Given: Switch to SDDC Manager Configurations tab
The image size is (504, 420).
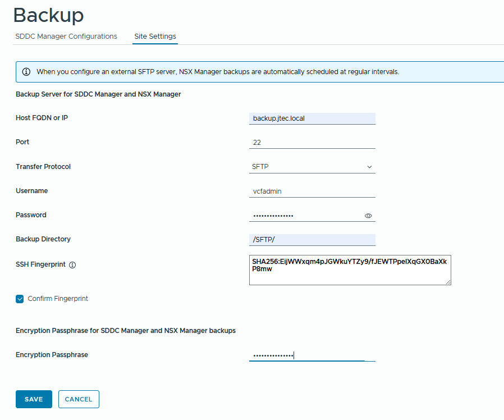Looking at the screenshot, I should (66, 36).
